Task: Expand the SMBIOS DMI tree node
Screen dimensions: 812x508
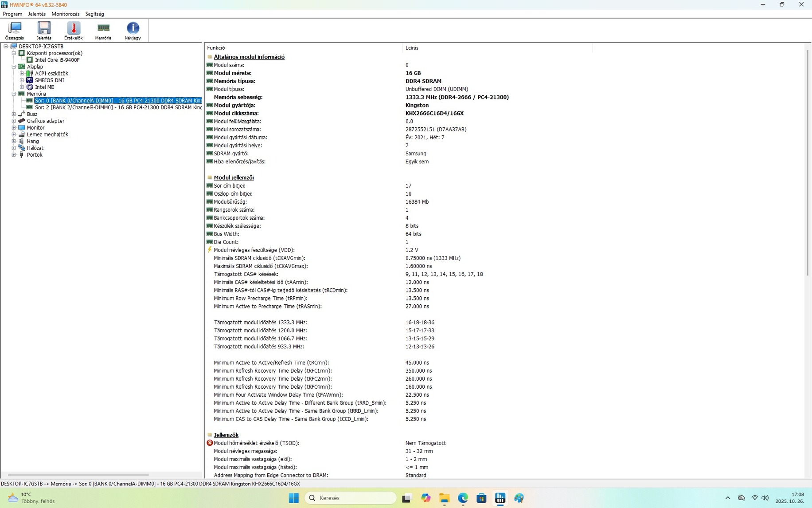Action: click(x=22, y=80)
